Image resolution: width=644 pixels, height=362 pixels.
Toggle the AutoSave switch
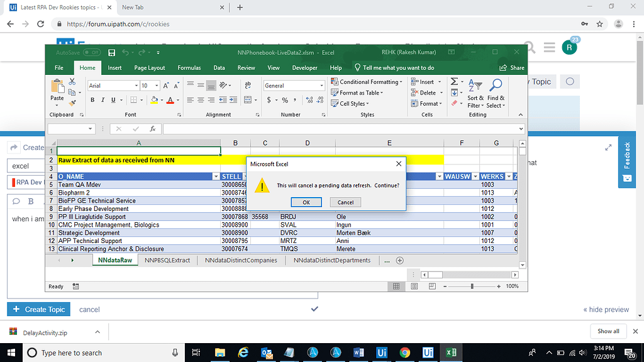coord(92,52)
